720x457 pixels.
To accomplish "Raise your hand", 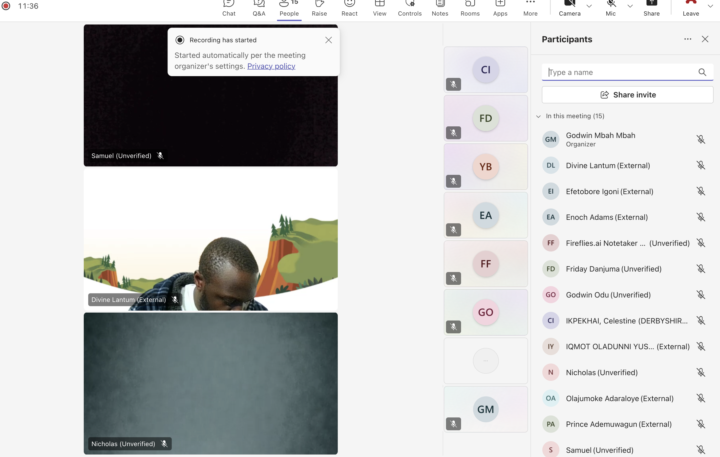I will tap(319, 8).
